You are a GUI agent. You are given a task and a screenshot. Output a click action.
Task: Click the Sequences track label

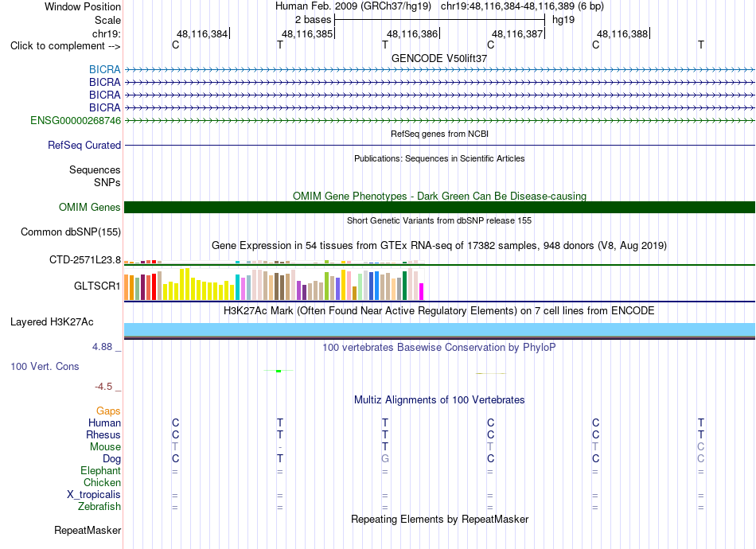(95, 169)
